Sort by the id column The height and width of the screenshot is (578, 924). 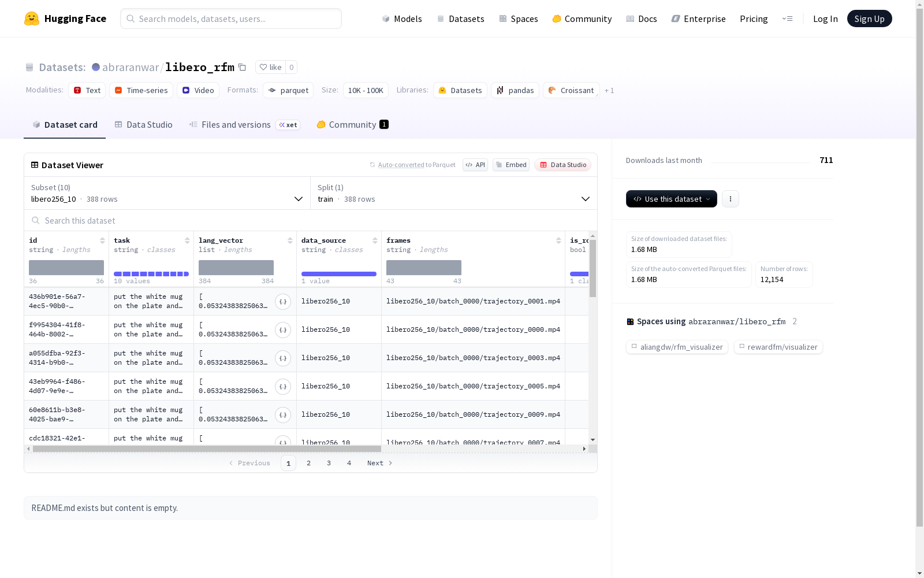102,240
